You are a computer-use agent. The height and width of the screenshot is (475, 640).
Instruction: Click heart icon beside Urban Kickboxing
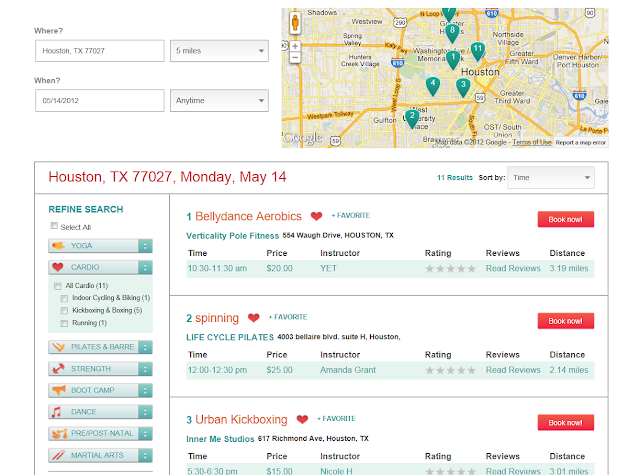[x=302, y=419]
